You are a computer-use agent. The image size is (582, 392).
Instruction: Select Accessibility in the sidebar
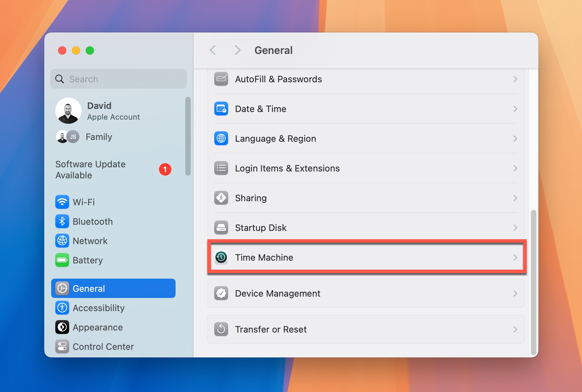[113, 308]
